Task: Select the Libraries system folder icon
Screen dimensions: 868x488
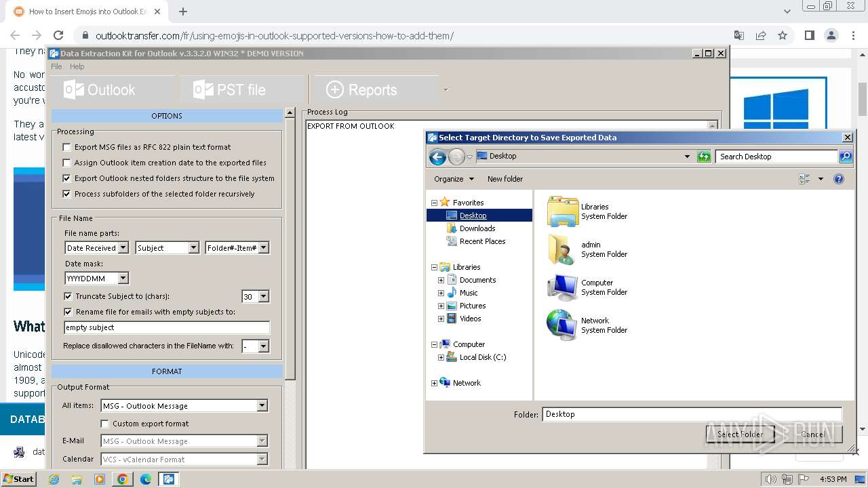Action: coord(562,211)
